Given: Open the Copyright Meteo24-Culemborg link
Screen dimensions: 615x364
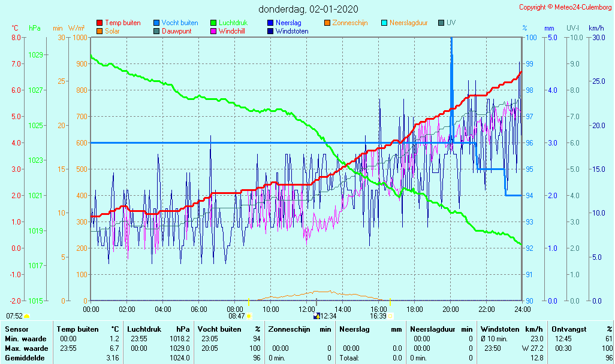Looking at the screenshot, I should coord(565,7).
